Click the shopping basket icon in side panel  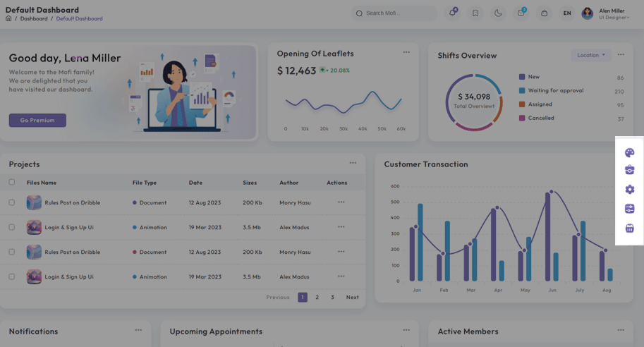pyautogui.click(x=629, y=228)
